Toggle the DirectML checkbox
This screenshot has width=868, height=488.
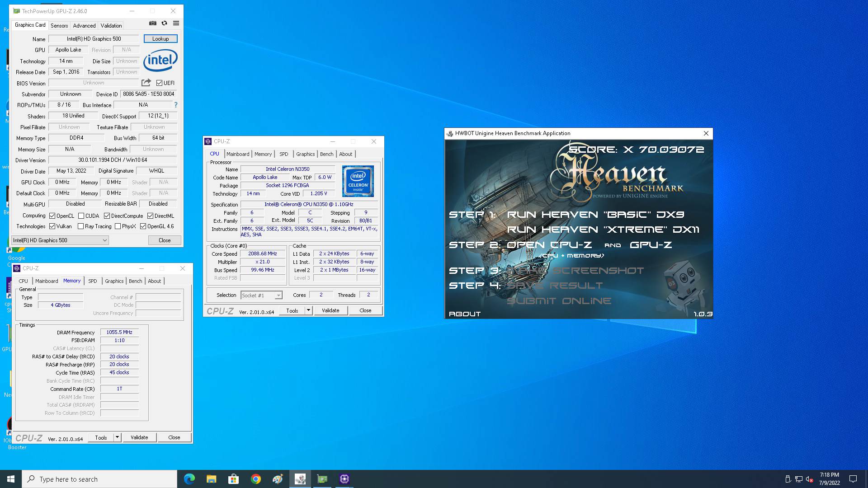point(151,216)
